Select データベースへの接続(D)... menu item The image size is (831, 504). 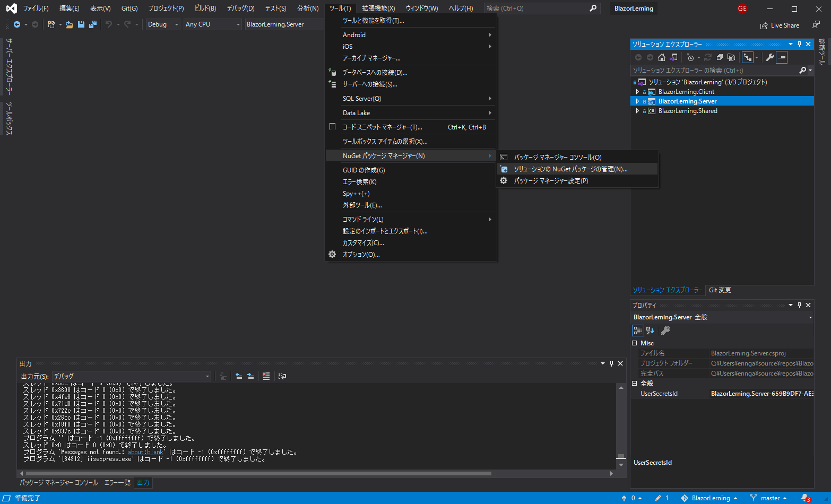click(411, 73)
